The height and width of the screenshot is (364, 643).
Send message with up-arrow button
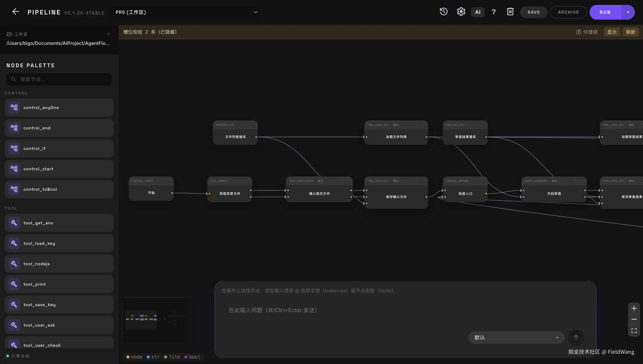(x=576, y=338)
